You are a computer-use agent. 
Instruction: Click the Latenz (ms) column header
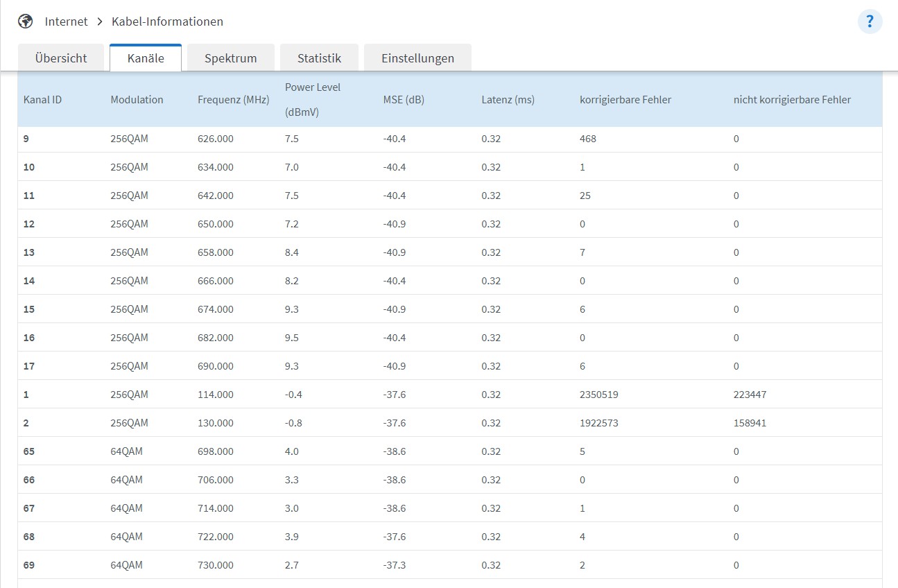pyautogui.click(x=508, y=100)
